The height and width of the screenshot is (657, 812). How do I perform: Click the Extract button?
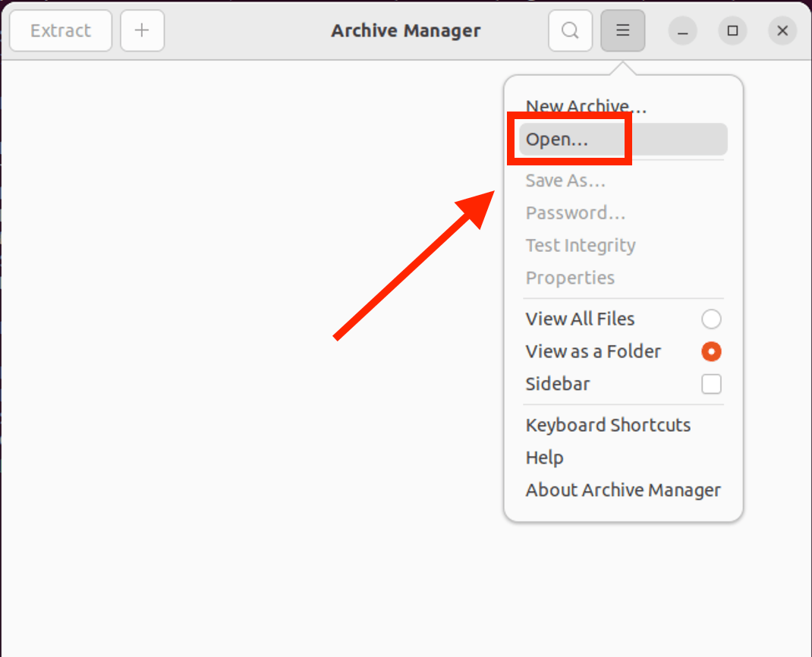61,30
